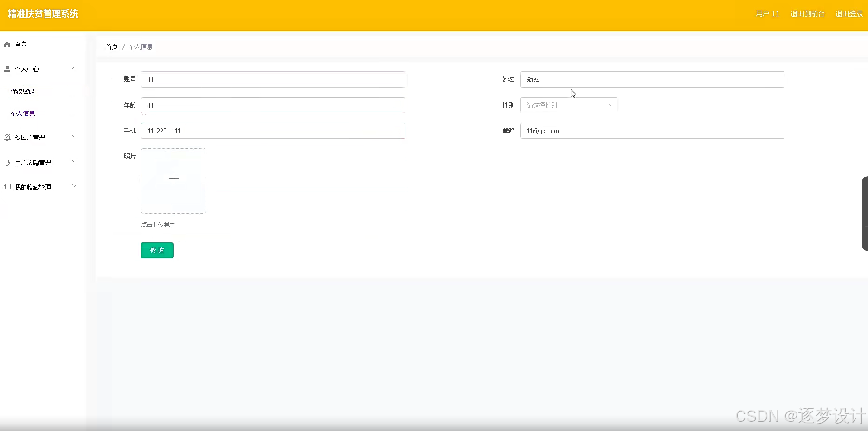
Task: Click the 首页 breadcrumb link
Action: click(x=112, y=47)
